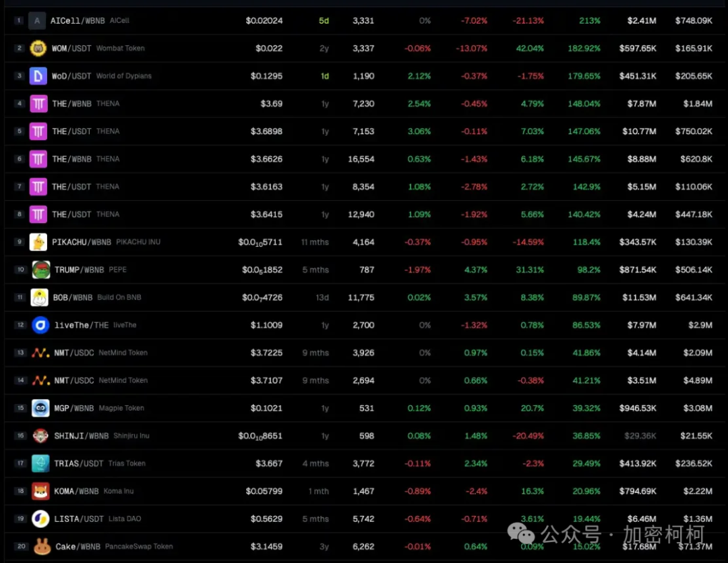Select THE/WBNB row priced $3.6626
This screenshot has height=563, width=728.
71,159
